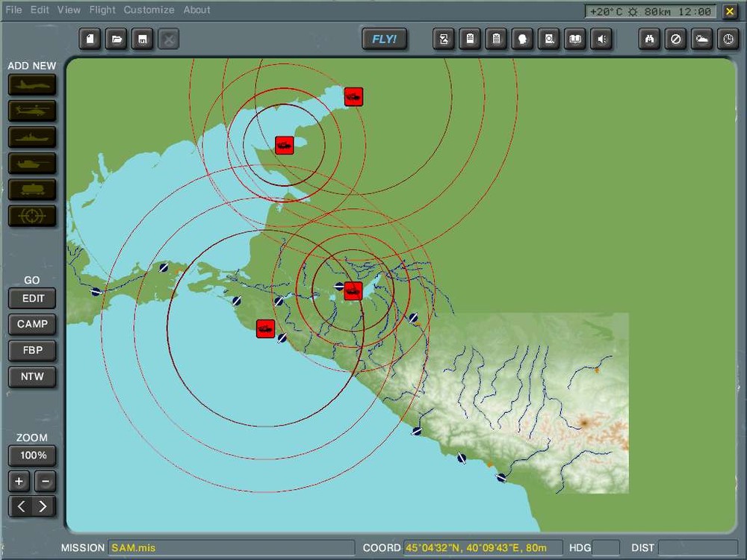
Task: Add a new ship unit
Action: pos(32,137)
